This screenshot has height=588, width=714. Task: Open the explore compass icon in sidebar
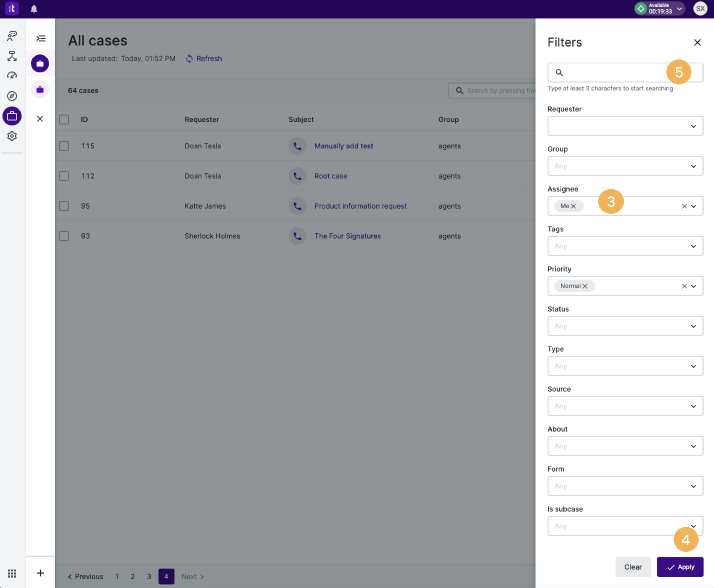(x=12, y=96)
